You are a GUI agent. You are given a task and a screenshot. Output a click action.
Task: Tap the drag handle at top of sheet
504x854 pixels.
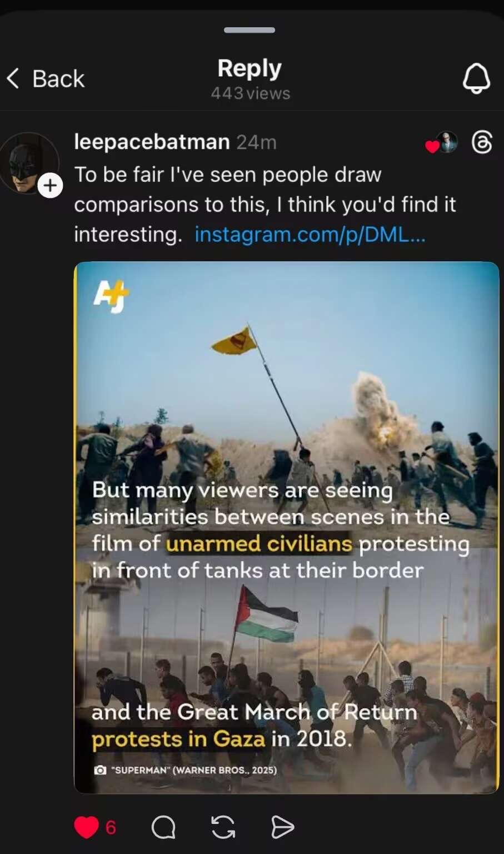[x=249, y=30]
